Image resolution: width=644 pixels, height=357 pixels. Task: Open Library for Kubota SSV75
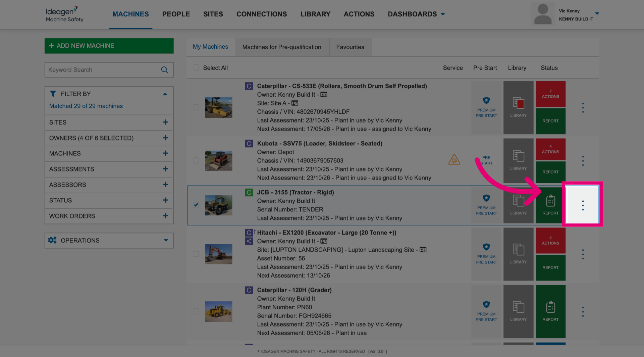click(518, 160)
